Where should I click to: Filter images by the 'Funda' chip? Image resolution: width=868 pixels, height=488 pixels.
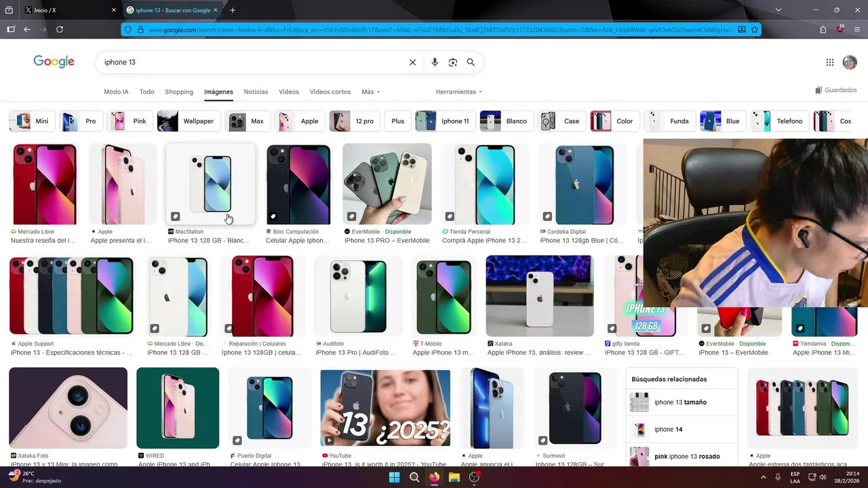pyautogui.click(x=669, y=121)
